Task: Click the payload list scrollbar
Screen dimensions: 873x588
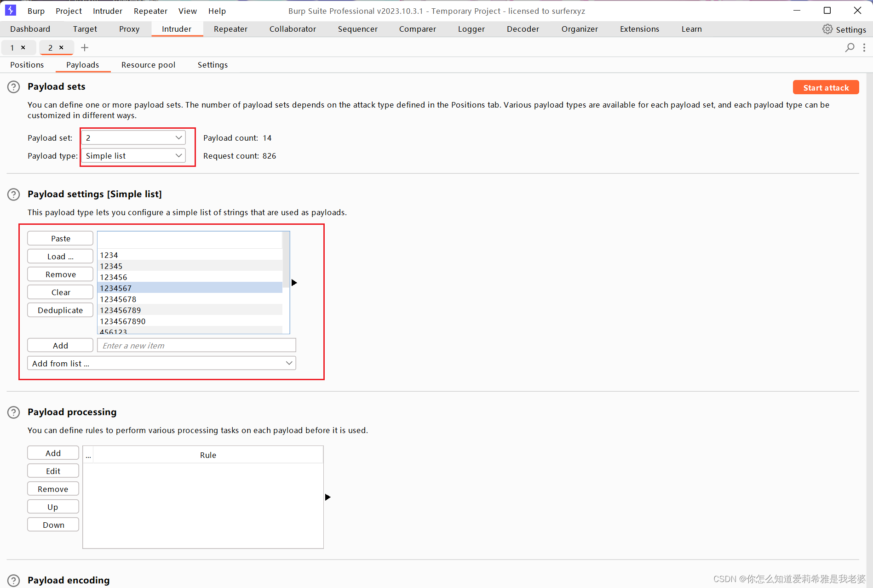Action: pos(286,260)
